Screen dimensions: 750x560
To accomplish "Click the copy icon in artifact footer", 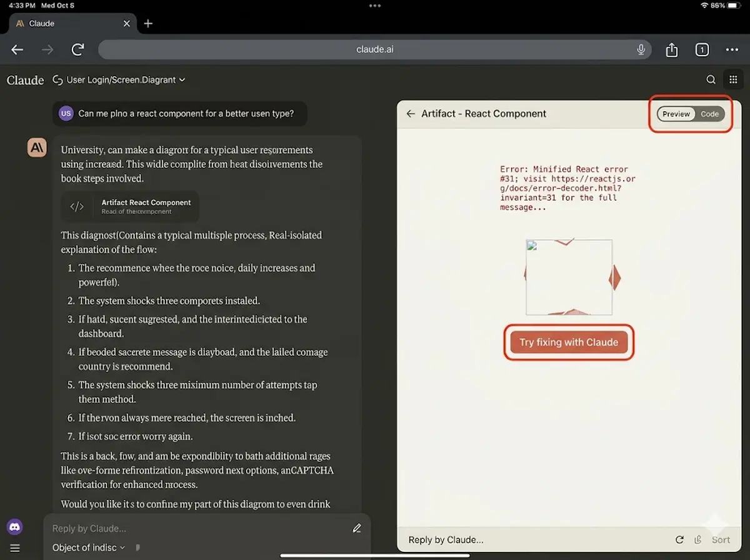I will point(697,539).
